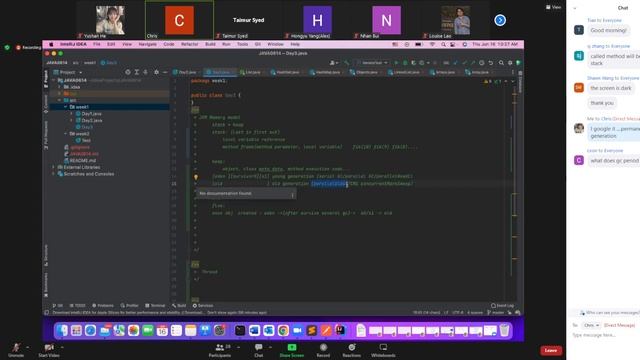The image size is (640, 360).
Task: Open audio options arrow beside Unmute
Action: click(27, 347)
